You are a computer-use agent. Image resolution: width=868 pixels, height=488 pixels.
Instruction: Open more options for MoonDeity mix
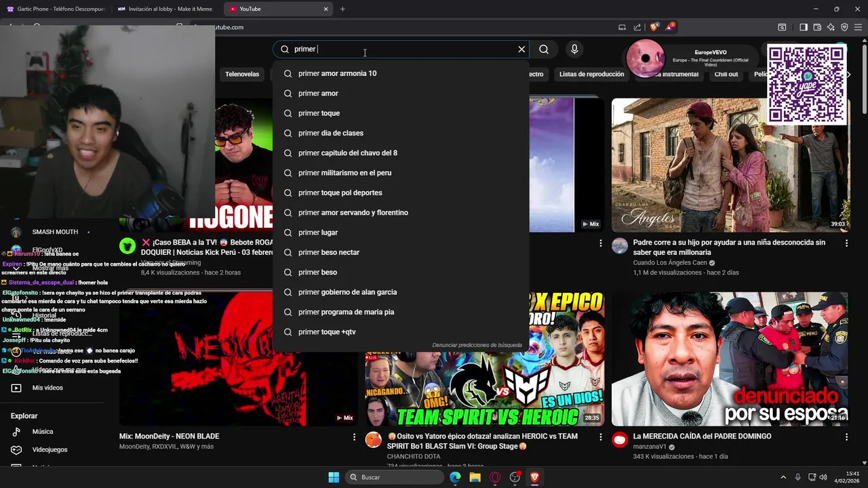pos(354,437)
